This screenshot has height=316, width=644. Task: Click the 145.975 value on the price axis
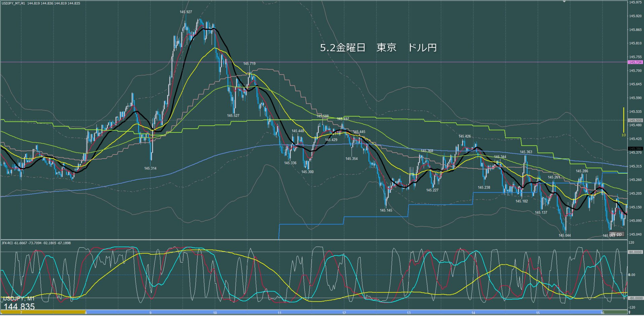[635, 2]
